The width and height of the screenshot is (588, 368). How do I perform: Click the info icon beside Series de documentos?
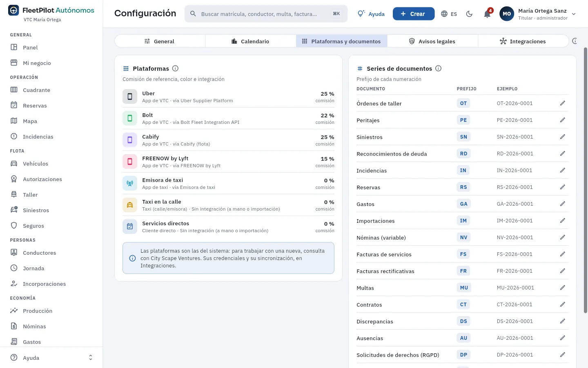pyautogui.click(x=438, y=68)
